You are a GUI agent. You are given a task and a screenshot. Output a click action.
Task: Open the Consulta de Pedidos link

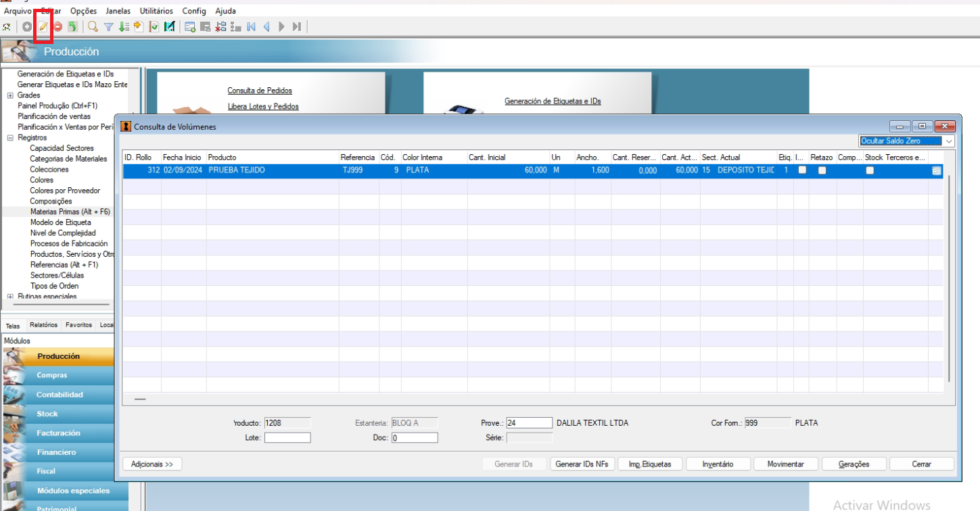click(260, 91)
